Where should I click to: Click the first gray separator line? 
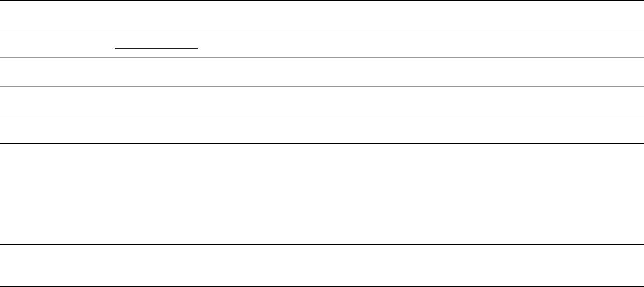pos(322,57)
